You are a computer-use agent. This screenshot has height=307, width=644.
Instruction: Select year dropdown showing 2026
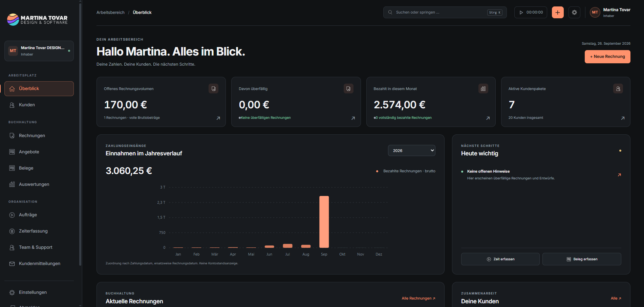pyautogui.click(x=411, y=151)
